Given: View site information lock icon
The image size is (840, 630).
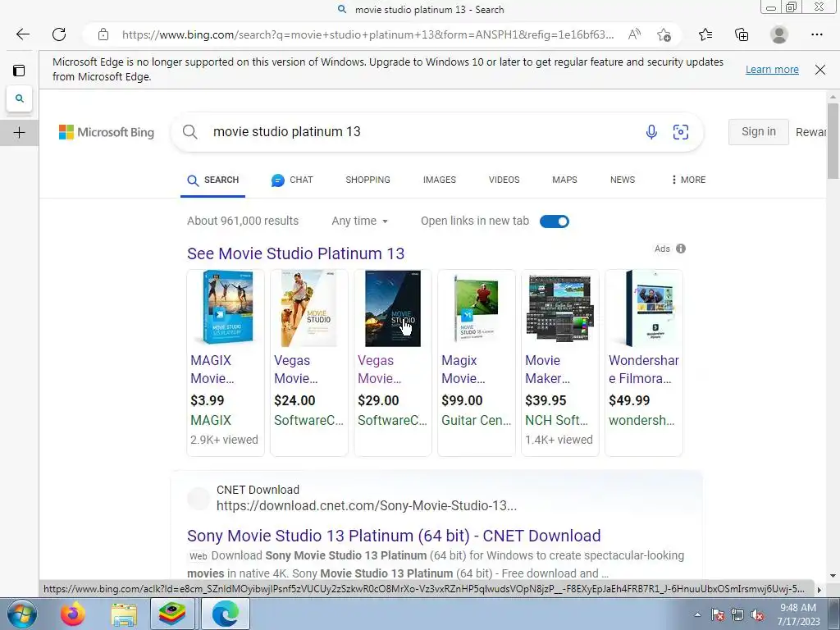Looking at the screenshot, I should click(x=103, y=34).
